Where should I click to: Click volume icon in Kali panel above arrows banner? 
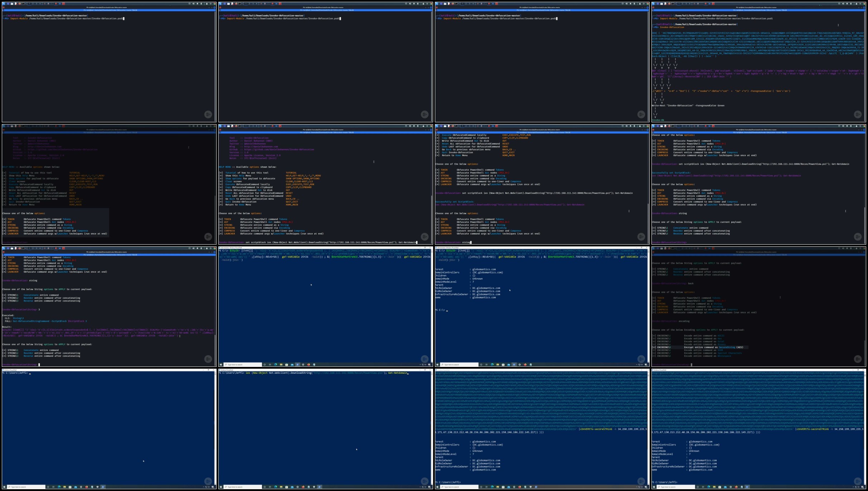click(x=844, y=4)
